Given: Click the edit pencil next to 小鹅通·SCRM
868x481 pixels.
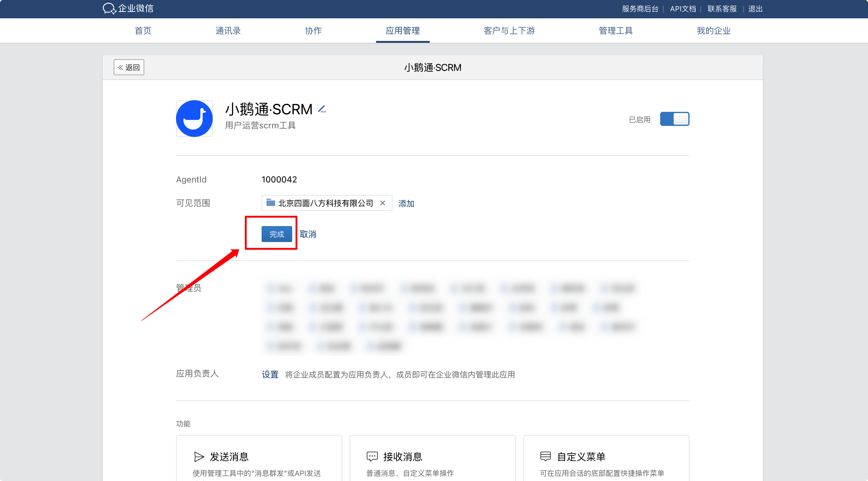Looking at the screenshot, I should [x=322, y=109].
